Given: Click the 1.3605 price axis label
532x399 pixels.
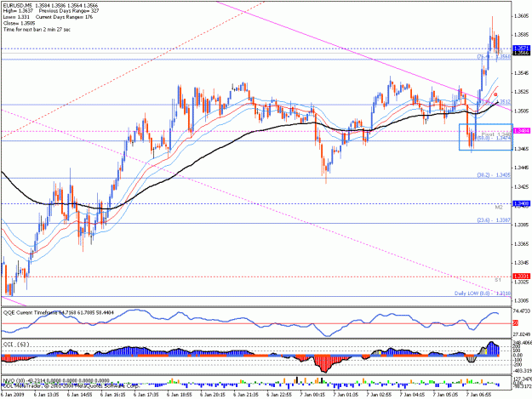Looking at the screenshot, I should (x=522, y=16).
